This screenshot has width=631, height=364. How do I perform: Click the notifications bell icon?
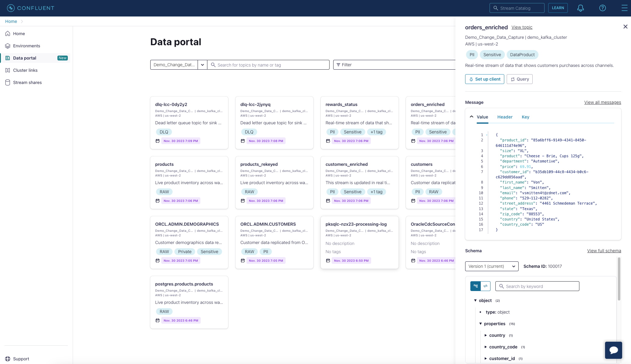click(x=580, y=8)
